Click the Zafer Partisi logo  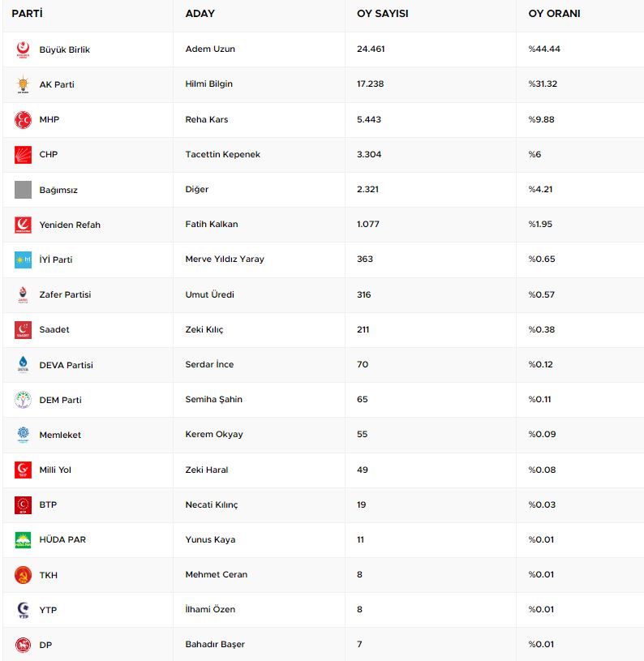tap(23, 294)
